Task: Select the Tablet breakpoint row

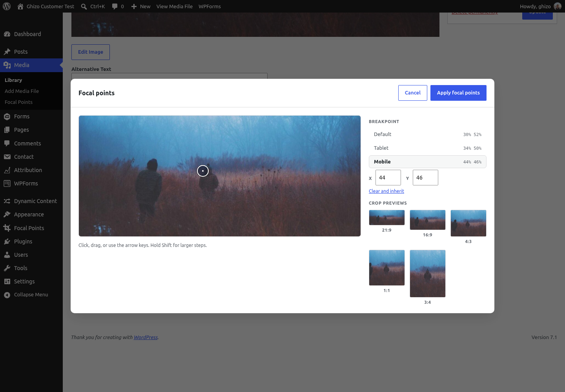Action: 428,148
